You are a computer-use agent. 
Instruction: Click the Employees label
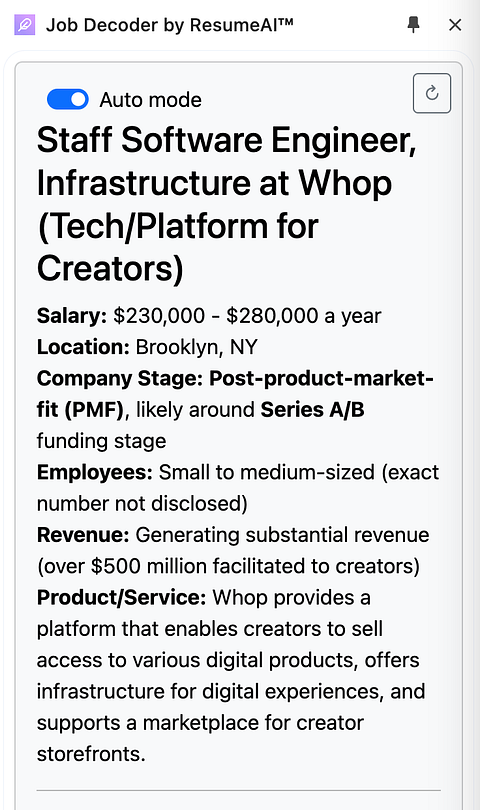tap(95, 472)
